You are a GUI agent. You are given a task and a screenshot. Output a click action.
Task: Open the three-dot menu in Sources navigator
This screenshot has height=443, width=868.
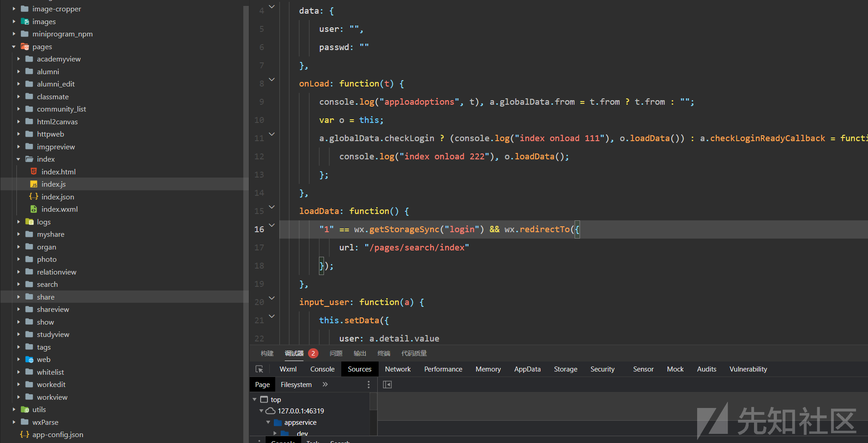369,385
